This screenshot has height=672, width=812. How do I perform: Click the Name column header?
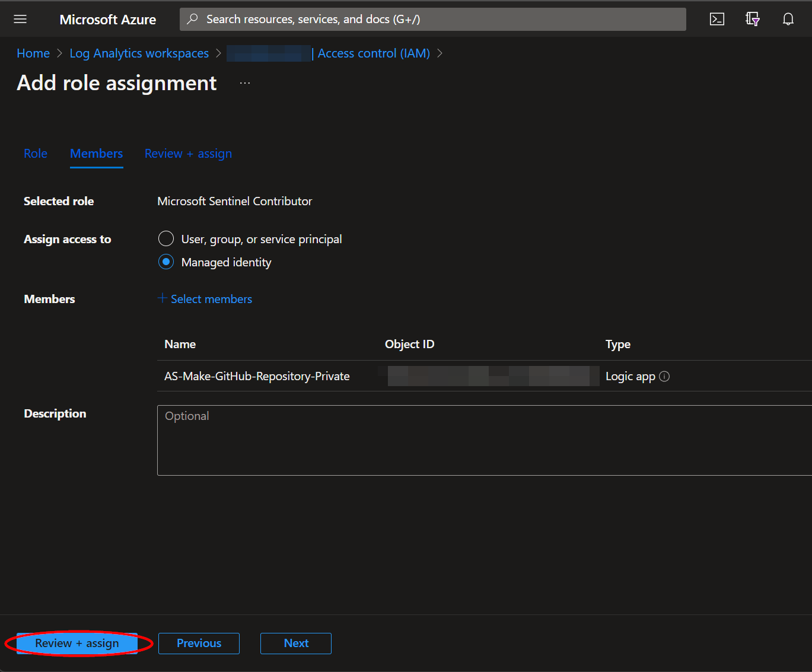(180, 344)
